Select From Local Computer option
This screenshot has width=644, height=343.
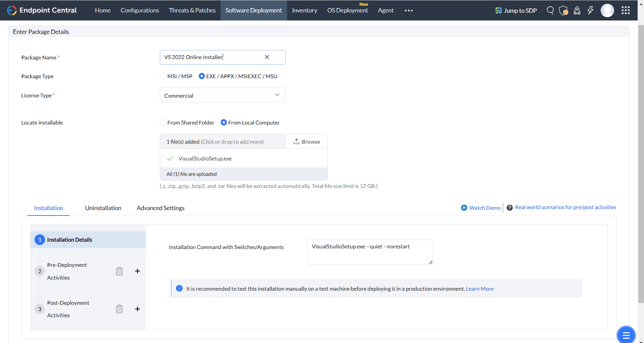tap(224, 122)
